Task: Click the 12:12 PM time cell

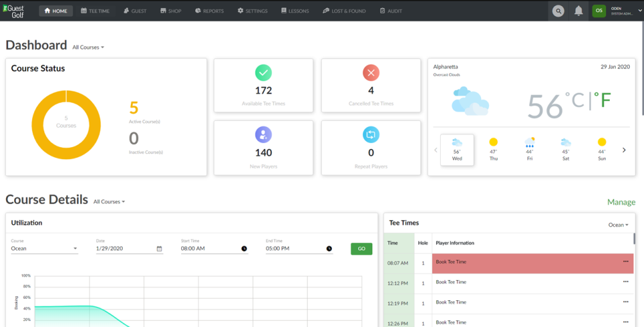Action: 398,283
